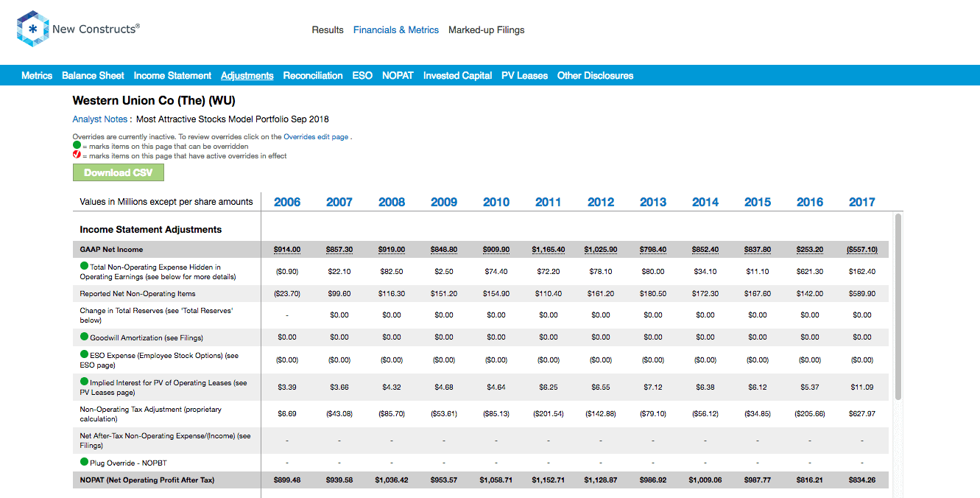Image resolution: width=980 pixels, height=498 pixels.
Task: Click NOPAT value $1,152.71
Action: point(549,480)
